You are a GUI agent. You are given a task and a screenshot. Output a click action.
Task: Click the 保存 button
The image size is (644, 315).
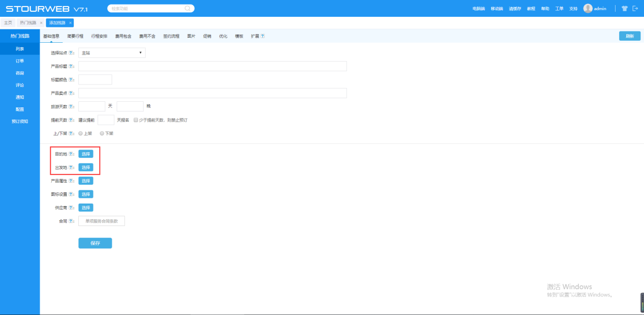click(95, 243)
